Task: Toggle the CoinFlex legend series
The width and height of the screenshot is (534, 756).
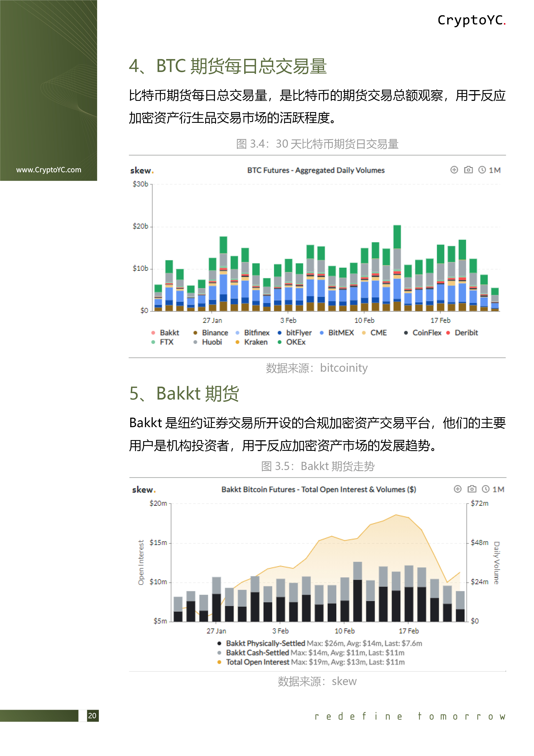Action: [423, 333]
